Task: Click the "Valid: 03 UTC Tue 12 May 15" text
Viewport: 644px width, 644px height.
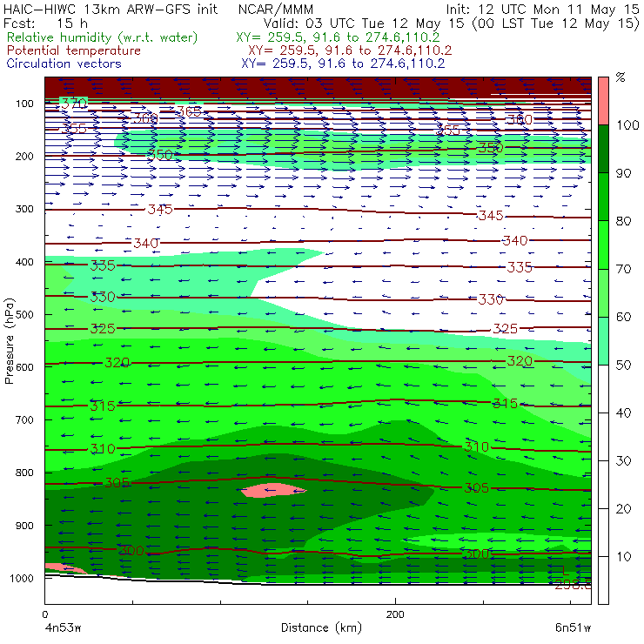Action: (x=364, y=23)
